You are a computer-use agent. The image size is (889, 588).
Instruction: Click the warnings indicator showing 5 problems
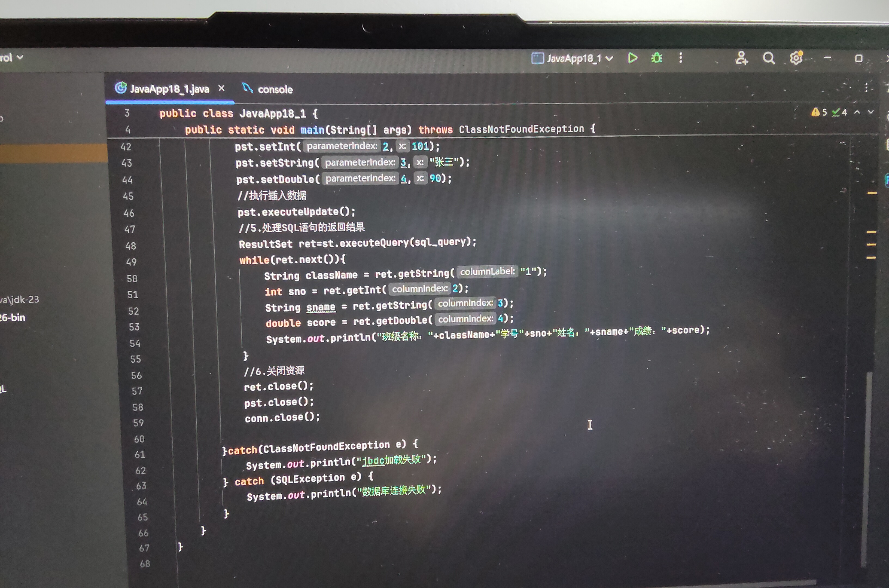pyautogui.click(x=819, y=112)
